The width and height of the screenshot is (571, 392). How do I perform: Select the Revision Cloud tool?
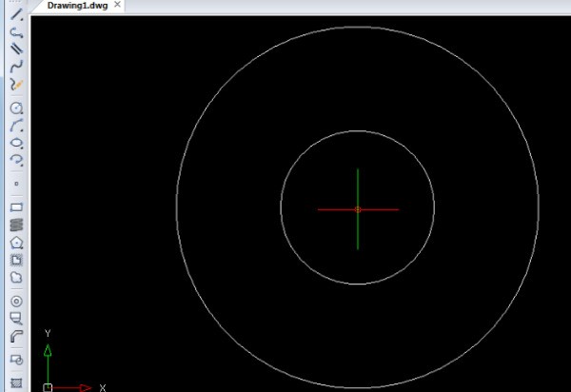pos(16,277)
